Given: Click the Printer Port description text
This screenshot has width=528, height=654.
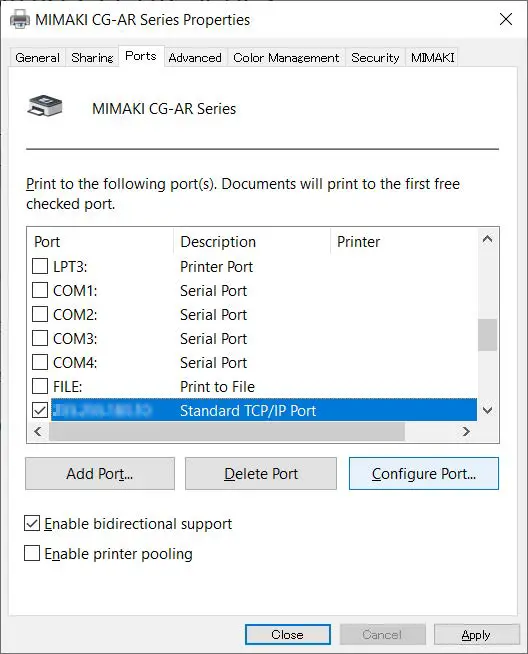Looking at the screenshot, I should (216, 267).
